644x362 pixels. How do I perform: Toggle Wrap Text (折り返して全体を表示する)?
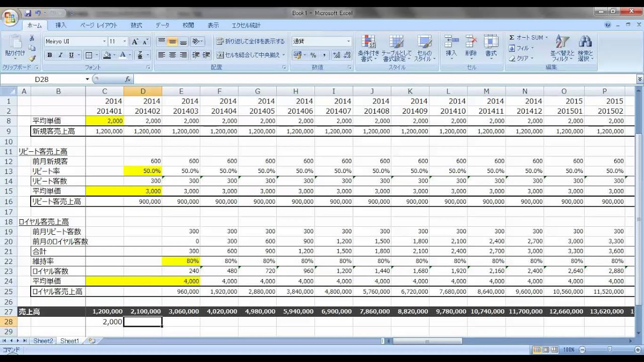[251, 42]
